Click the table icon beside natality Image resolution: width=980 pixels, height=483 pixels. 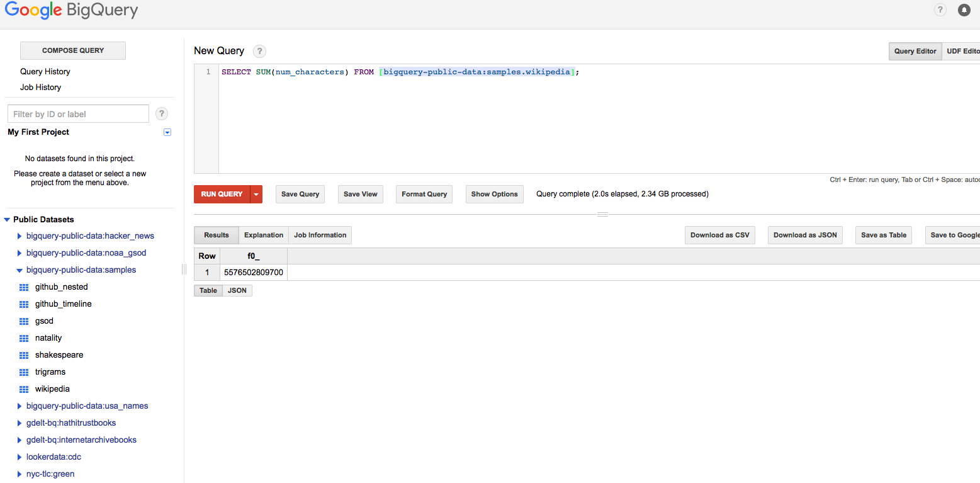pyautogui.click(x=25, y=338)
